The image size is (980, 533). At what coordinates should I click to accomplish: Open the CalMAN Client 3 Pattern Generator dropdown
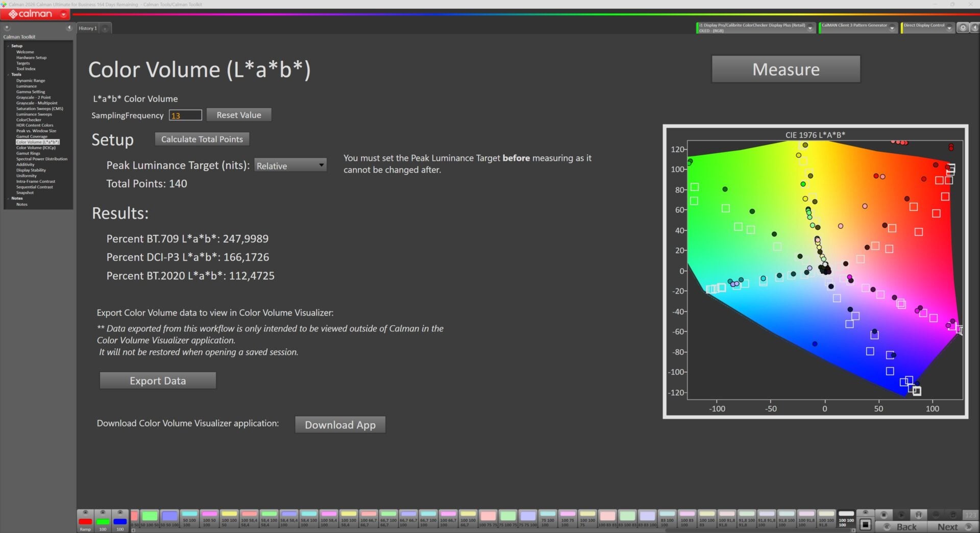pyautogui.click(x=892, y=29)
